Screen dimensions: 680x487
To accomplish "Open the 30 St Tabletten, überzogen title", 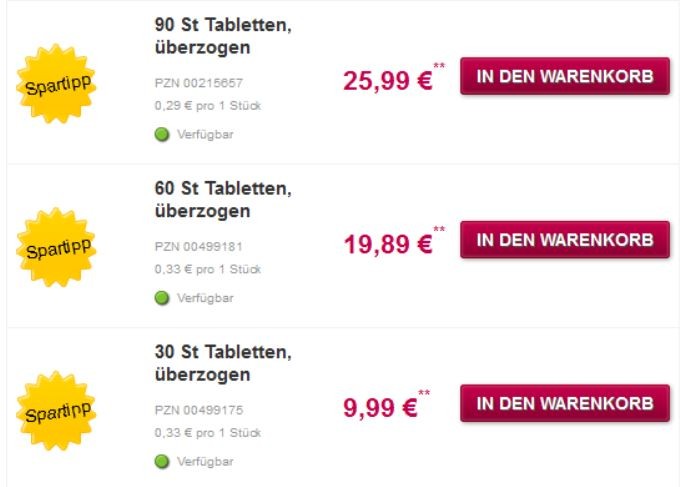I will click(x=223, y=363).
